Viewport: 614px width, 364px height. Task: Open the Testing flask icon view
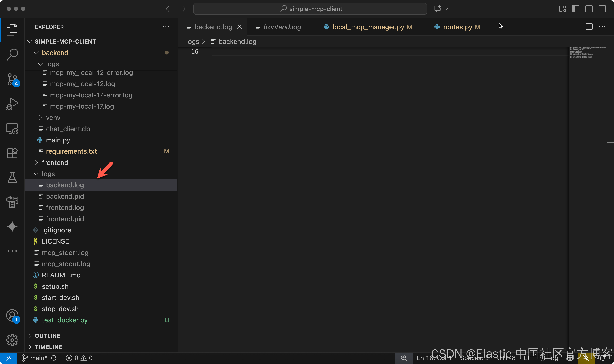pyautogui.click(x=12, y=177)
